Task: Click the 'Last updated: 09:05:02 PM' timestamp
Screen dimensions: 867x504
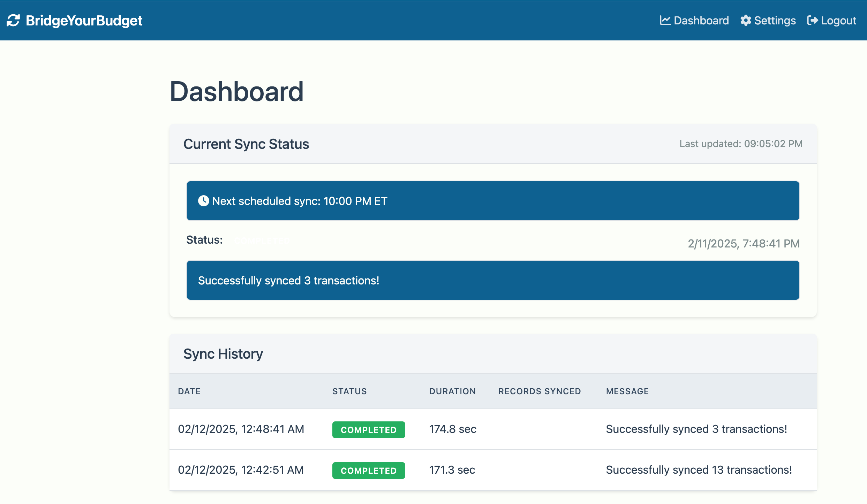Action: (x=741, y=144)
